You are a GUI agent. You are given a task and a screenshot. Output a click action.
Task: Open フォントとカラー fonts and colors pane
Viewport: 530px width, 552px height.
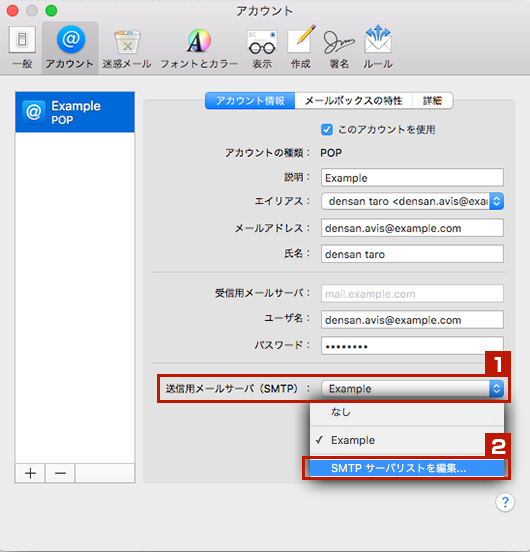[199, 49]
